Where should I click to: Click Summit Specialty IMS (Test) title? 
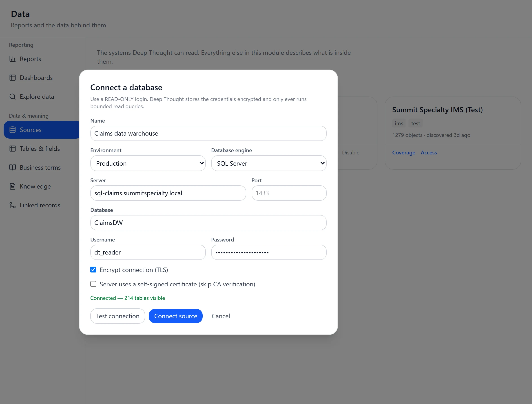tap(437, 110)
